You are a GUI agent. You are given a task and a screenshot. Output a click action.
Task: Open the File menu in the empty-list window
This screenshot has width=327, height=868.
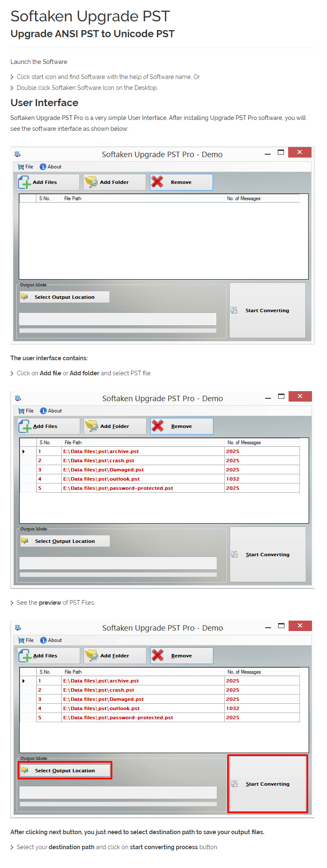tap(25, 167)
